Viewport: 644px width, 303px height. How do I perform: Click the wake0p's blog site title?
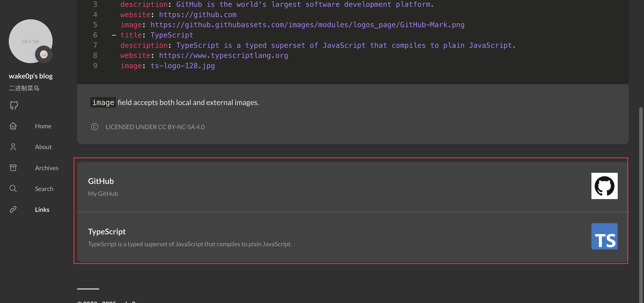click(x=31, y=76)
